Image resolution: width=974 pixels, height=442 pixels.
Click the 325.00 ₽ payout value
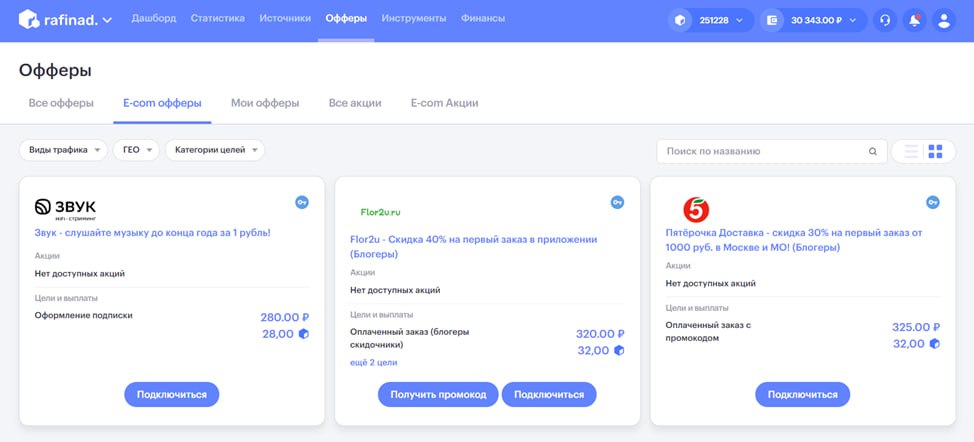pos(916,327)
